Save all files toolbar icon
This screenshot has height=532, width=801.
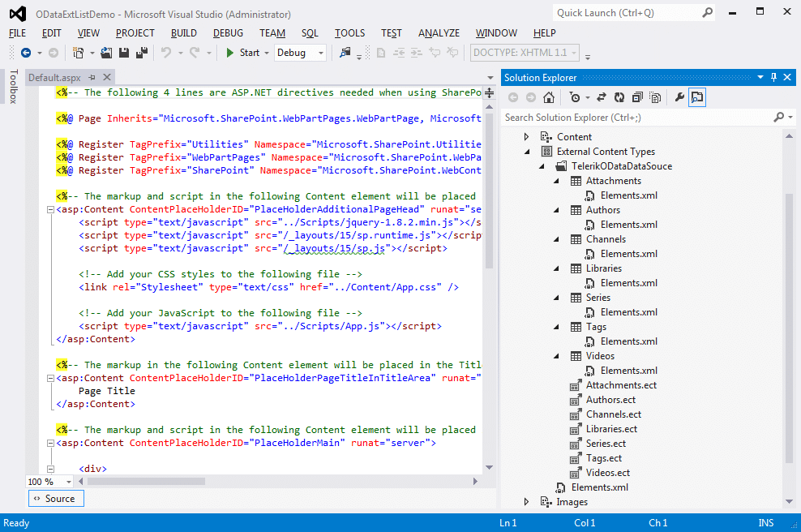pyautogui.click(x=142, y=53)
